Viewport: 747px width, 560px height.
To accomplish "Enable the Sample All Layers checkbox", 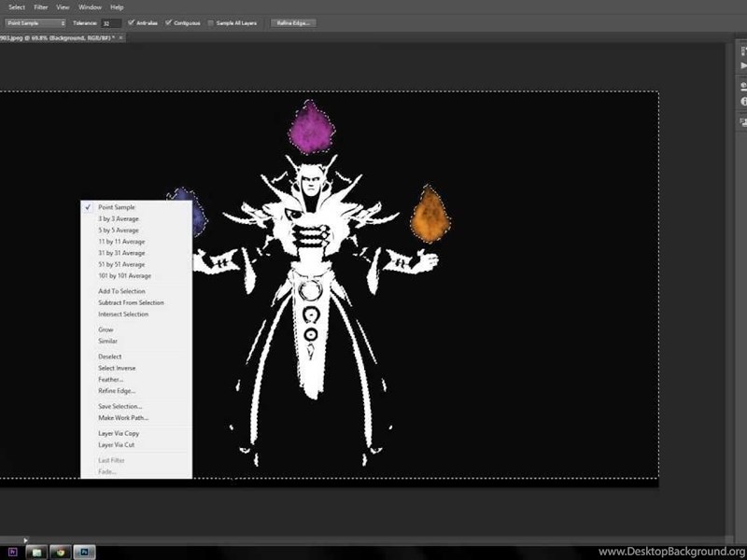I will click(211, 22).
